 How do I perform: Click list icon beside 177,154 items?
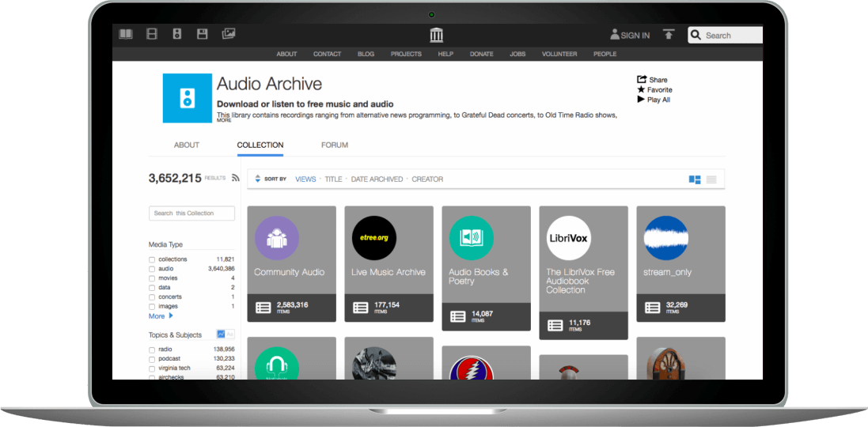[x=360, y=308]
